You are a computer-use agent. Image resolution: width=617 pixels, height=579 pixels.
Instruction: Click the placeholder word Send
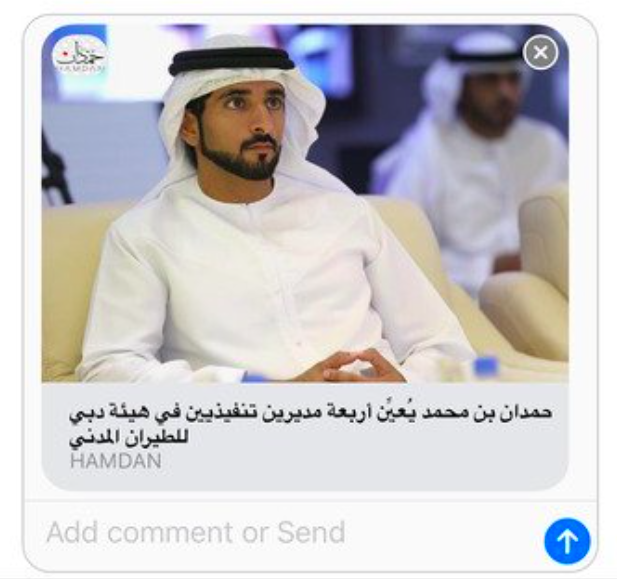pos(311,532)
